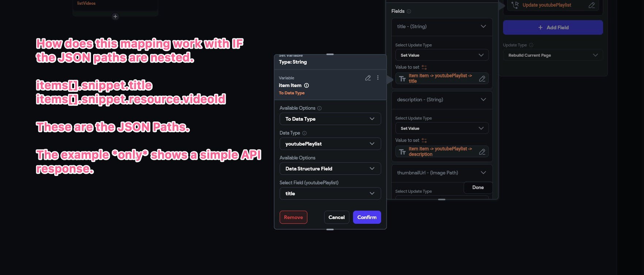Image resolution: width=644 pixels, height=275 pixels.
Task: Edit title value pencil icon in Fields
Action: pos(482,79)
